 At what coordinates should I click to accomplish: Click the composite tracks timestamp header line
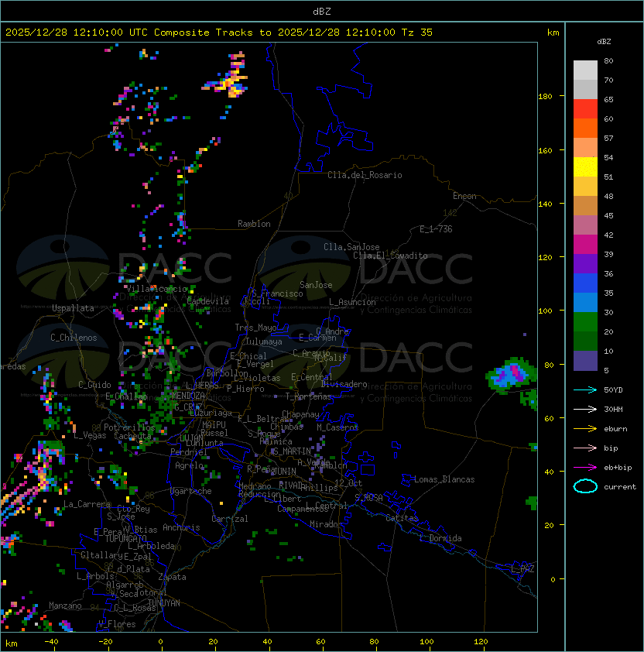pyautogui.click(x=219, y=33)
